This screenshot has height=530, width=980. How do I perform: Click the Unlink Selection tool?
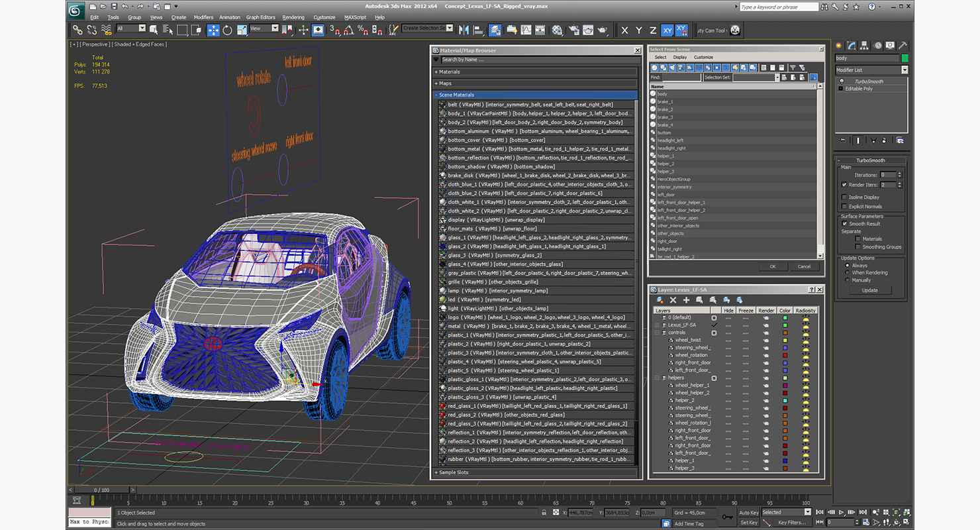[x=91, y=30]
